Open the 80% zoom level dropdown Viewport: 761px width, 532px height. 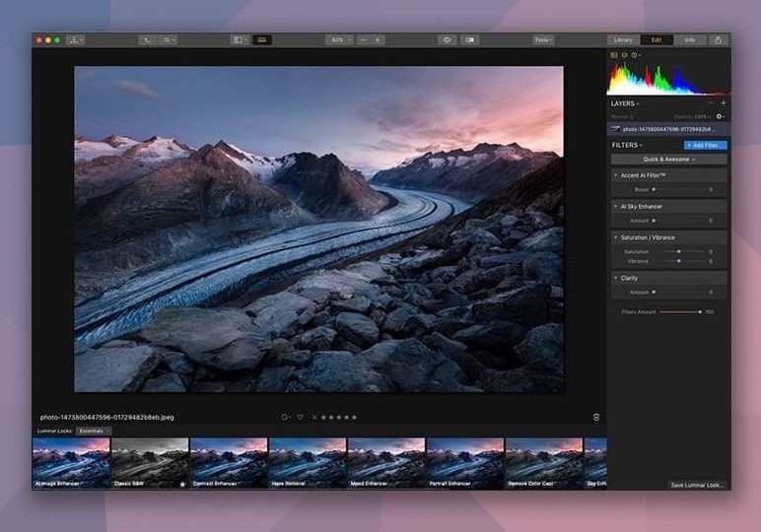click(339, 40)
